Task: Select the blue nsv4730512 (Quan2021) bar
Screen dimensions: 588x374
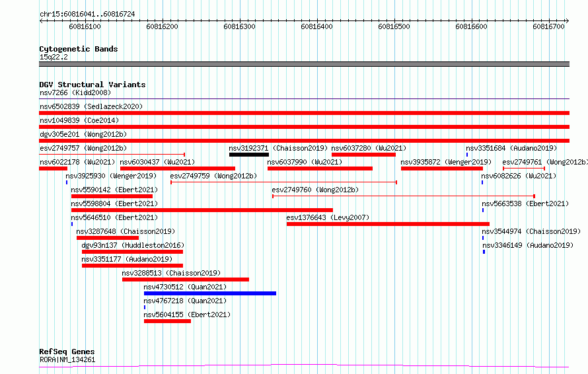Action: tap(210, 293)
